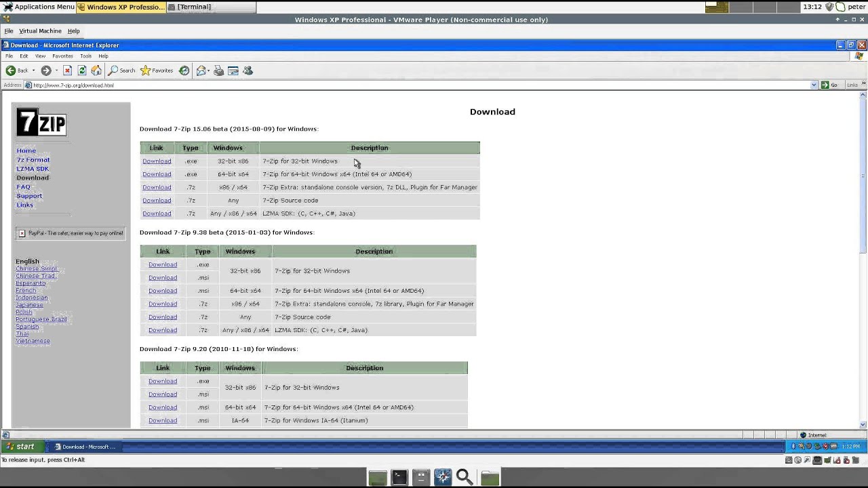
Task: Click the Mail envelope toolbar icon
Action: pyautogui.click(x=201, y=70)
